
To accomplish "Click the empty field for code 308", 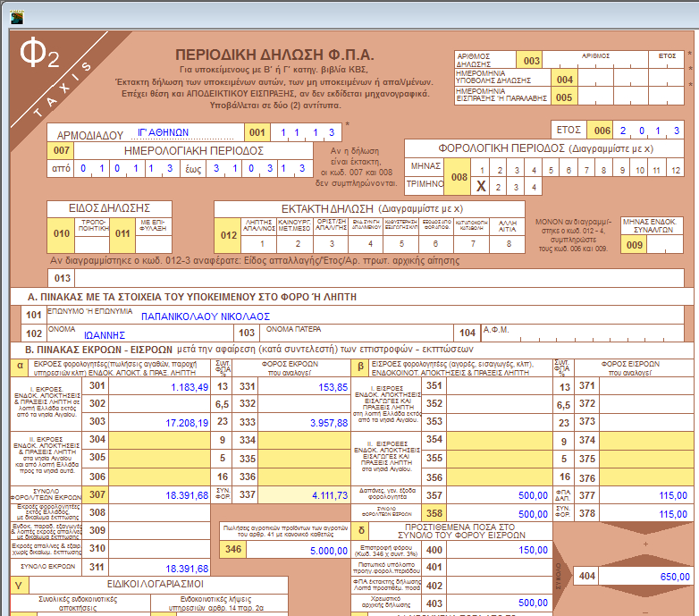I will pos(159,512).
